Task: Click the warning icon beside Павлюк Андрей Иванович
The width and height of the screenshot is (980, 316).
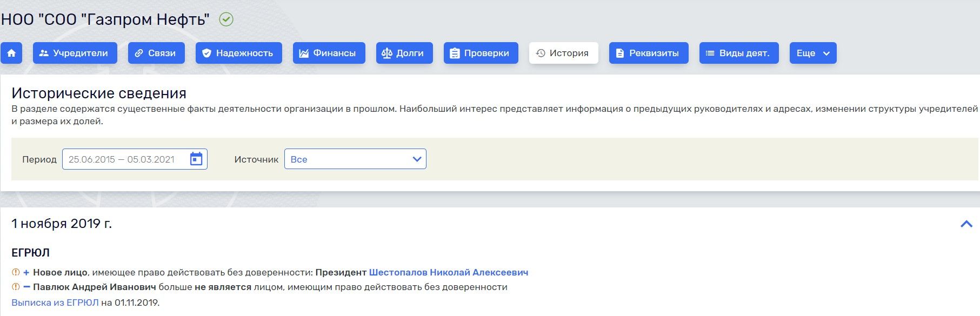Action: [x=16, y=287]
